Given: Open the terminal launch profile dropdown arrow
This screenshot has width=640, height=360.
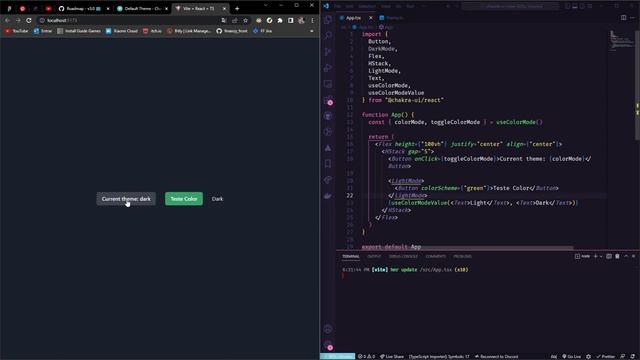Looking at the screenshot, I should point(601,256).
